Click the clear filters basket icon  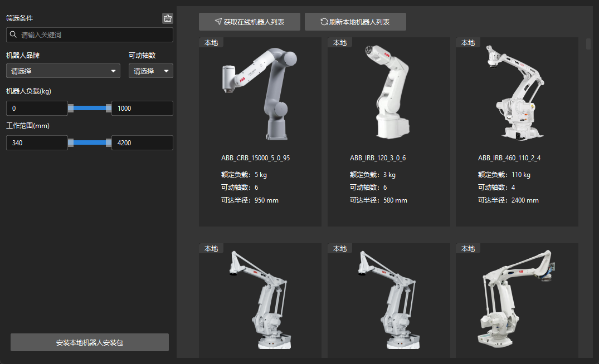[167, 18]
